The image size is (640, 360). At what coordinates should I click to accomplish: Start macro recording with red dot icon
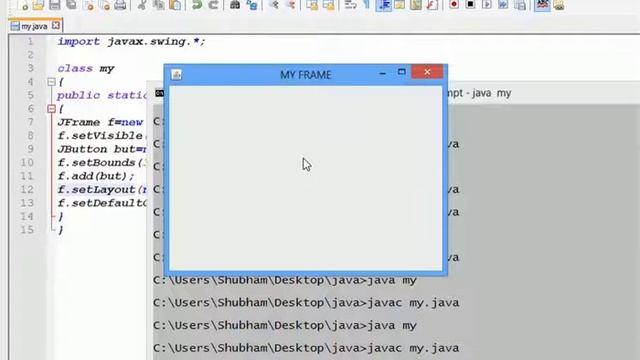453,5
